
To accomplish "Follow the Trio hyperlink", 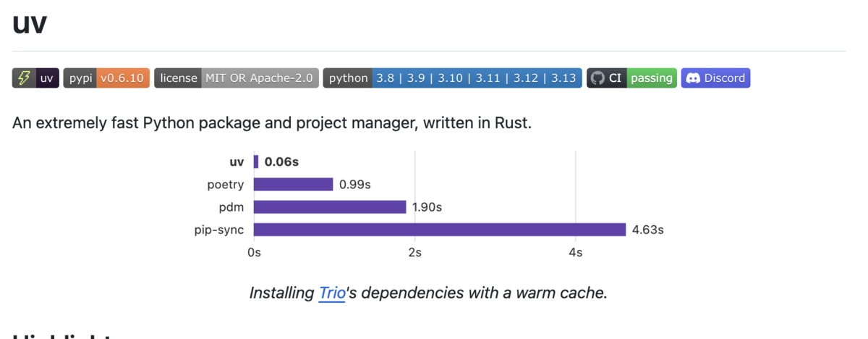I will 332,293.
